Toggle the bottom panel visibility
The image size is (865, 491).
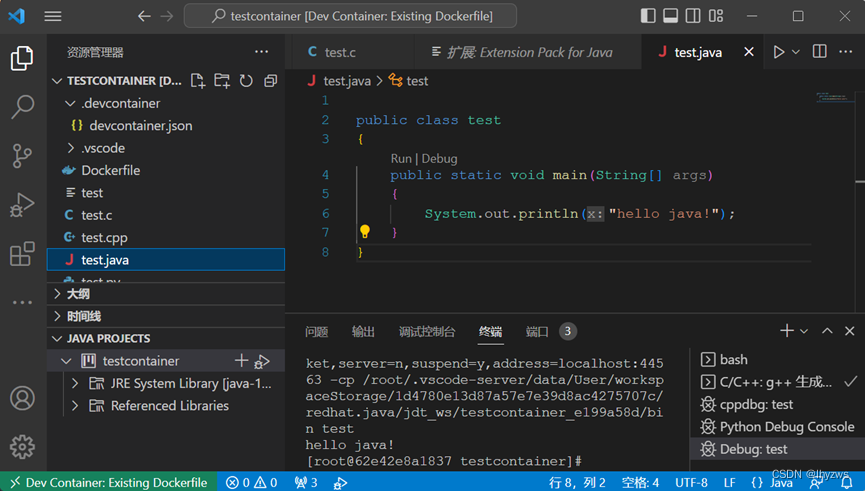[x=671, y=16]
